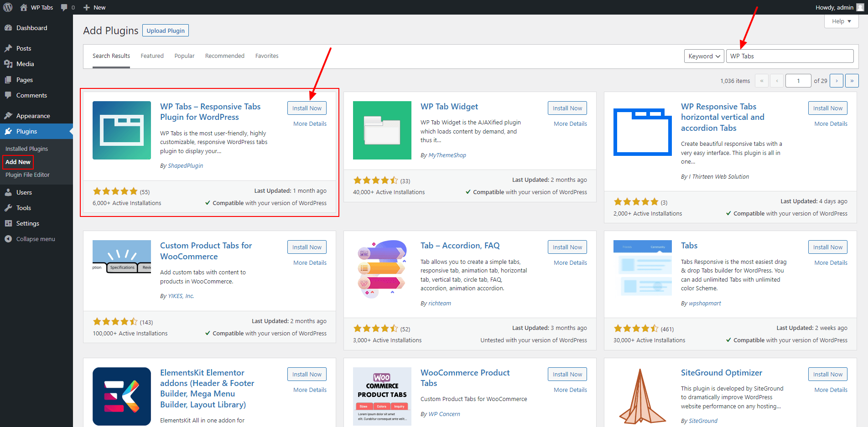The width and height of the screenshot is (868, 427).
Task: Click the WordPress logo in admin bar
Action: point(8,7)
